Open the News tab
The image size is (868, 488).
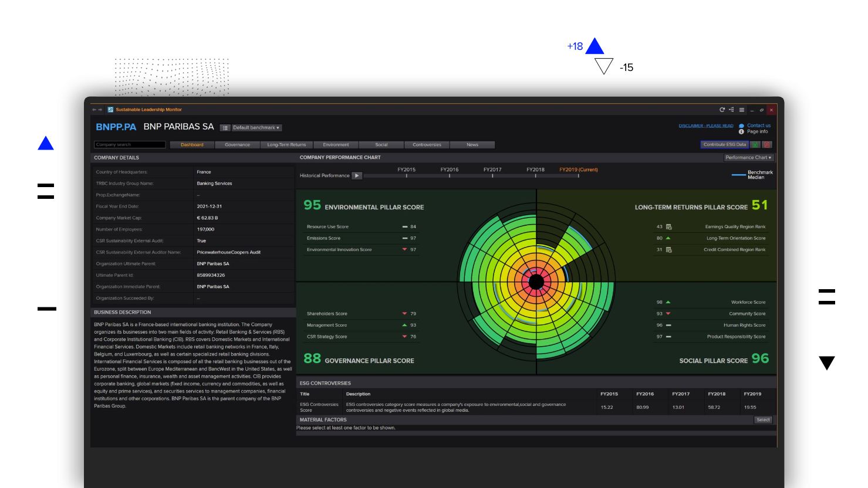click(472, 145)
